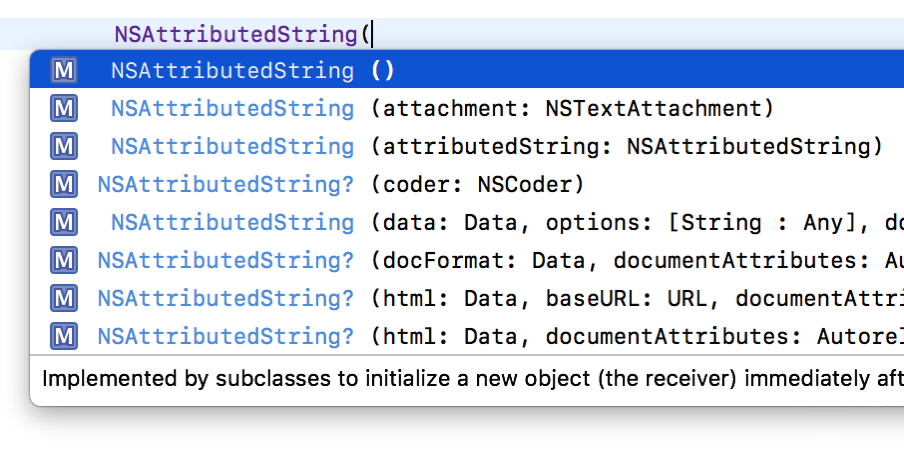Image resolution: width=904 pixels, height=450 pixels.
Task: Click the NSAttributedString? return type on coder row
Action: 225,185
